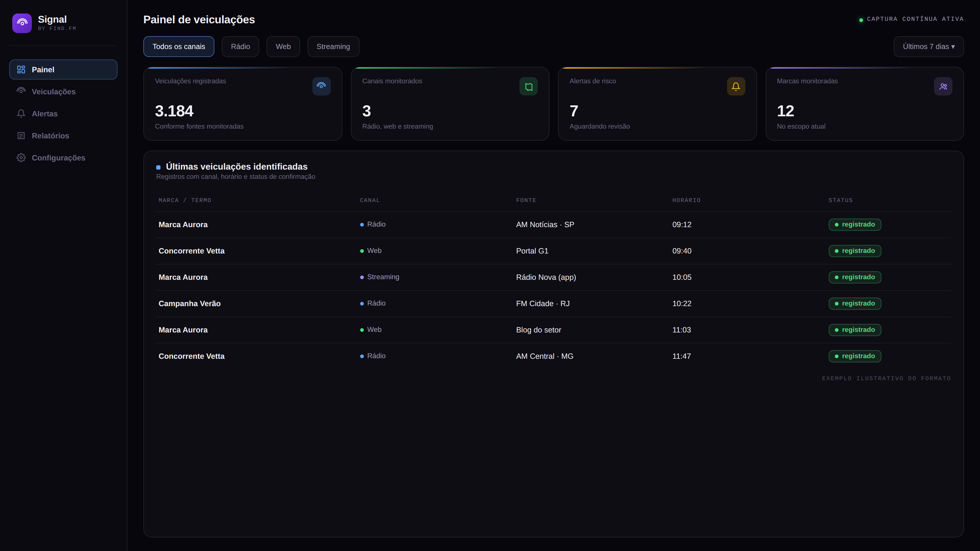
Task: Click registrado status badge for 09:12 row
Action: click(x=855, y=224)
